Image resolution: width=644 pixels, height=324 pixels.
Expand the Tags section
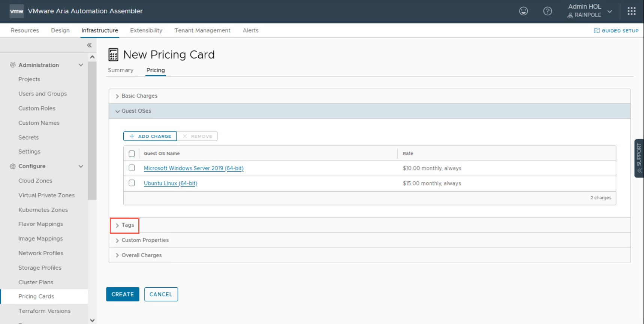point(125,225)
